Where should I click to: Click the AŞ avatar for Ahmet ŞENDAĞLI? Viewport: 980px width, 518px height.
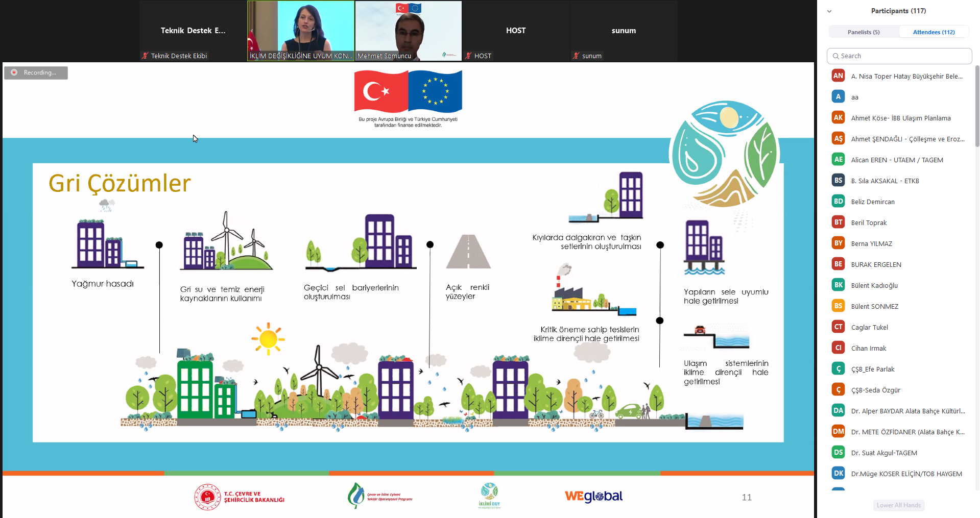click(838, 139)
